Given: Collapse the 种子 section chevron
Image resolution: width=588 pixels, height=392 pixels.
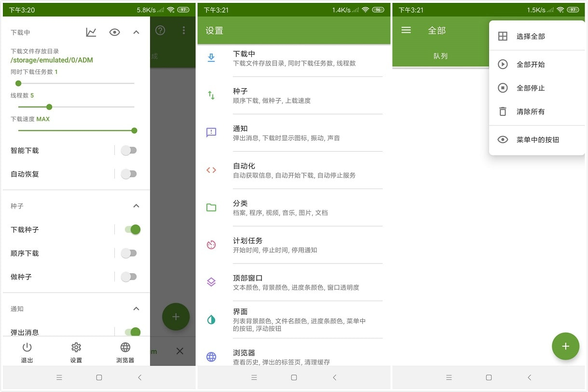Looking at the screenshot, I should [136, 206].
